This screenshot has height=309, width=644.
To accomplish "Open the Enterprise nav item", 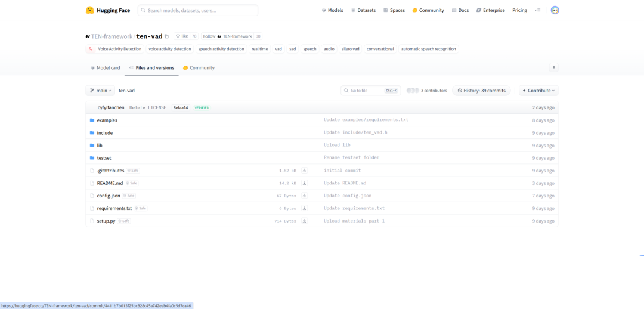I will (490, 10).
